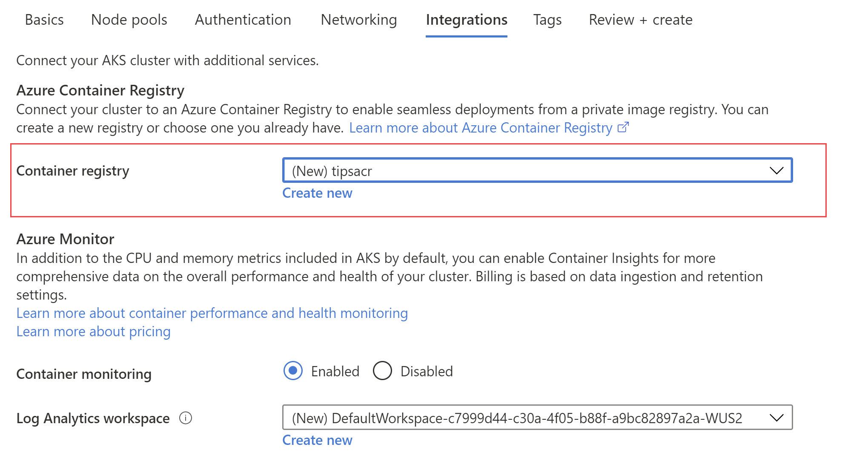Click Create new under Container registry
This screenshot has height=476, width=868.
coord(318,193)
